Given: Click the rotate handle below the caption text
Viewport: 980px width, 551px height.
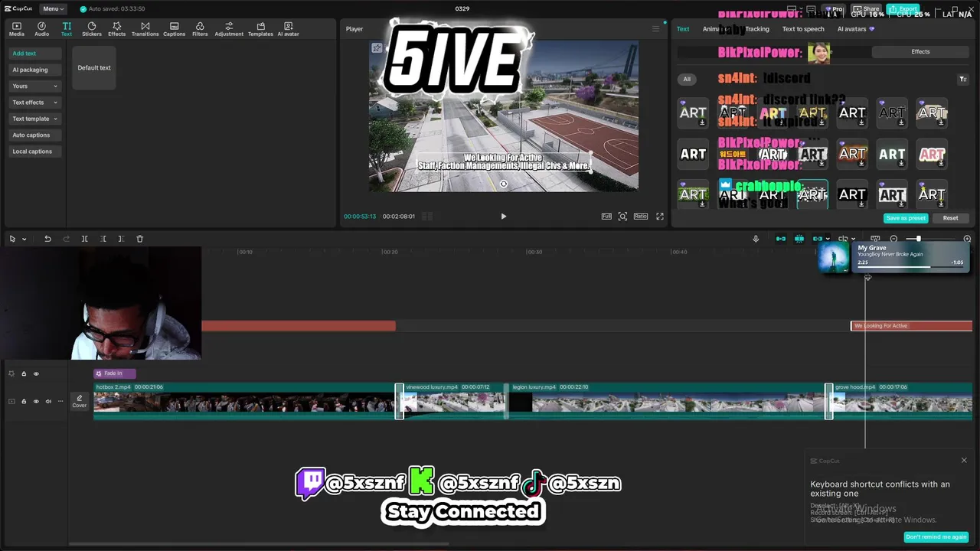Looking at the screenshot, I should click(503, 184).
